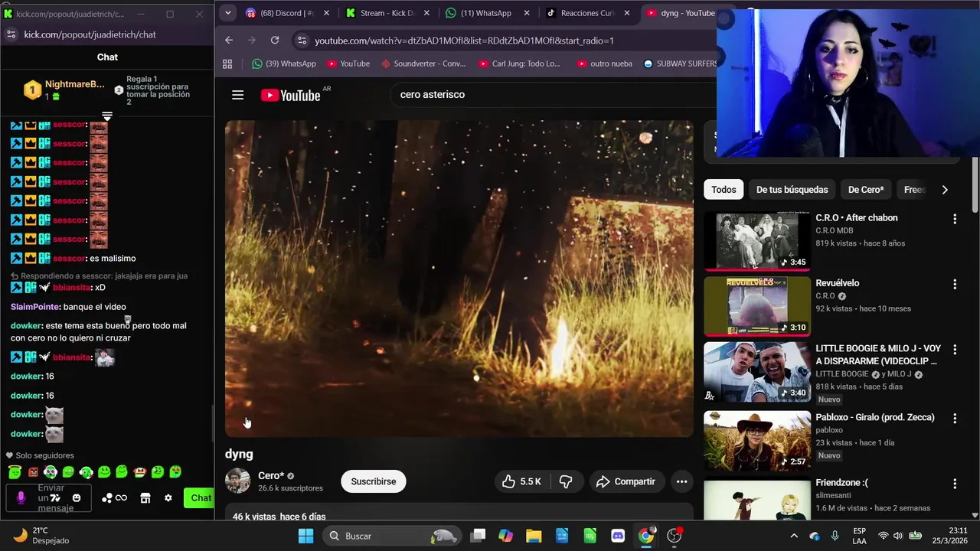Viewport: 980px width, 551px height.
Task: Open the YouTube hamburger guide menu
Action: (237, 95)
